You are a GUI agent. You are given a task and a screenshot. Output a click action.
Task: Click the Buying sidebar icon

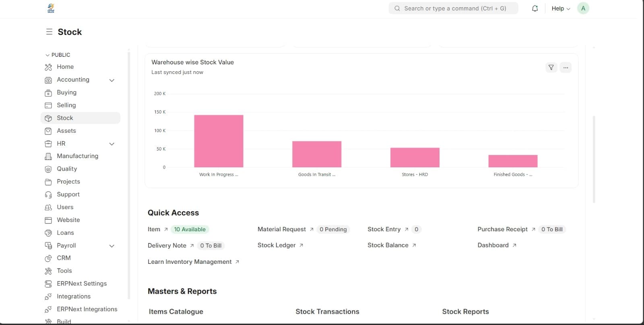point(48,93)
